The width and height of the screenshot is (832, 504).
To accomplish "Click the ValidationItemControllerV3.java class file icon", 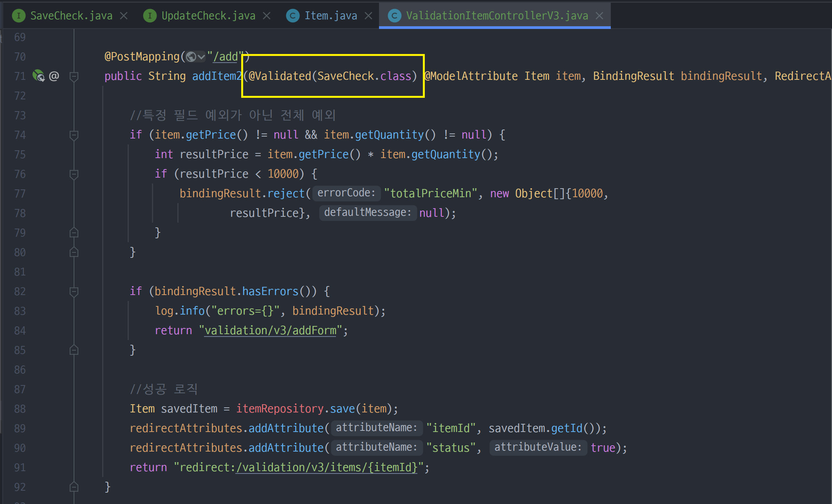I will tap(394, 16).
